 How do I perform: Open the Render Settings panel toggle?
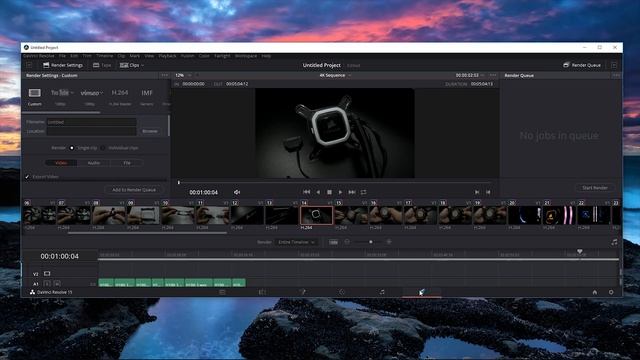click(x=63, y=65)
